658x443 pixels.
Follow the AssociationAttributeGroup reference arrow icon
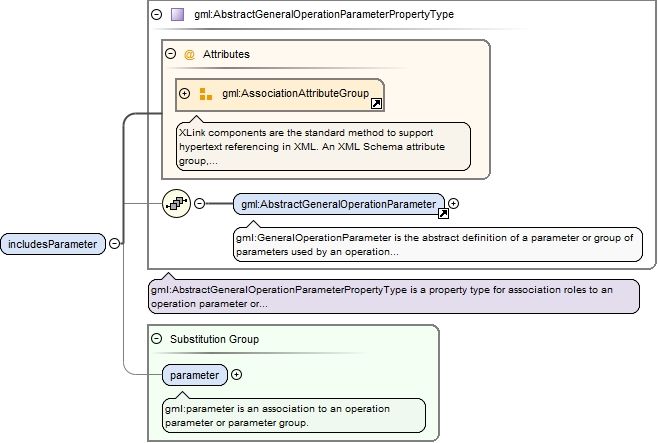coord(376,104)
